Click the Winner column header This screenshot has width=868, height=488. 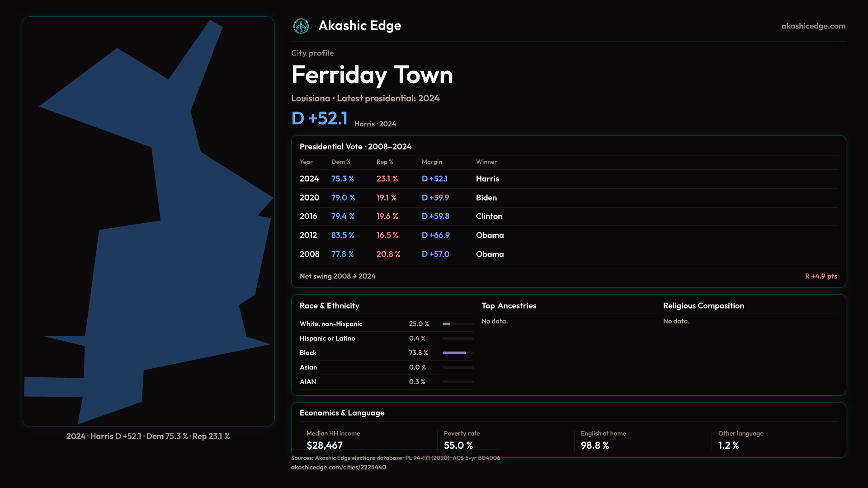pyautogui.click(x=486, y=162)
